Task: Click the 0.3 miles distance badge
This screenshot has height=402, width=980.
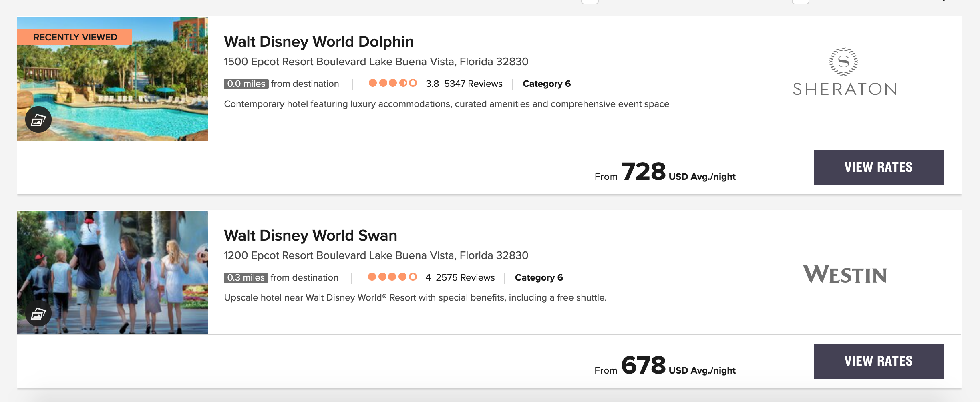Action: pos(246,278)
